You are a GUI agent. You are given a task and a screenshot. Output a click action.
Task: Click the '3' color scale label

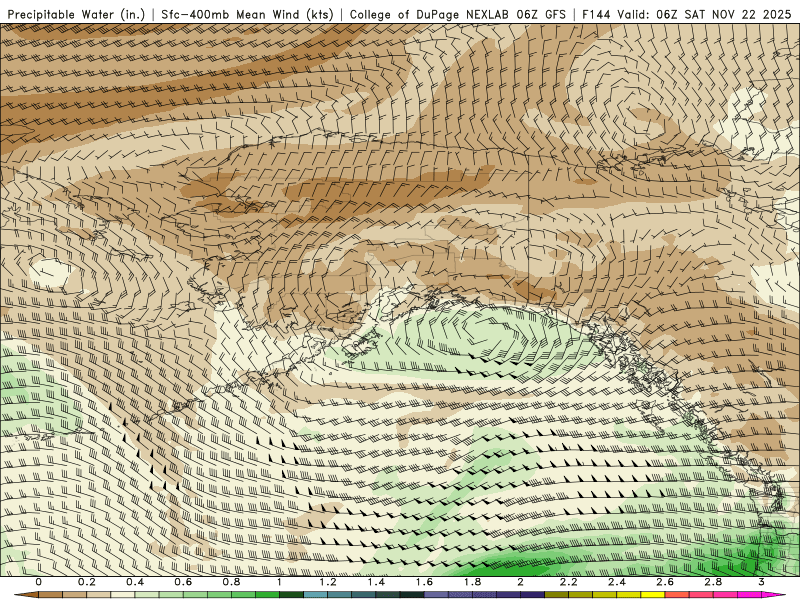pyautogui.click(x=761, y=582)
